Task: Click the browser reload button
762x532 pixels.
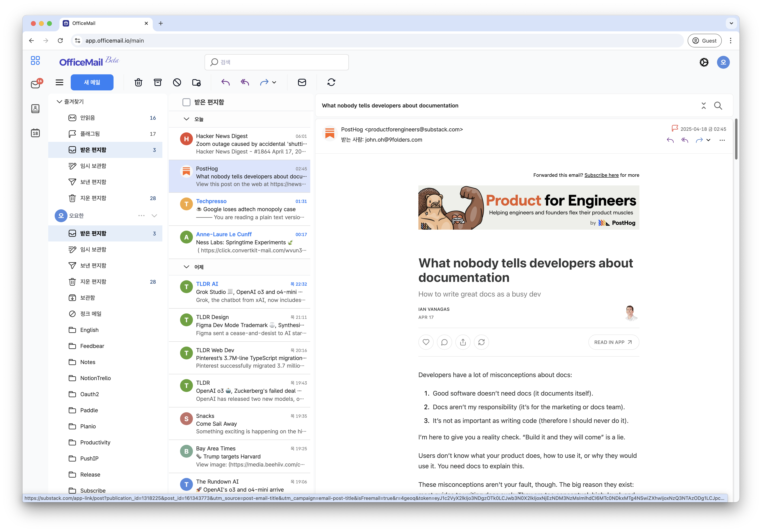Action: (x=60, y=41)
